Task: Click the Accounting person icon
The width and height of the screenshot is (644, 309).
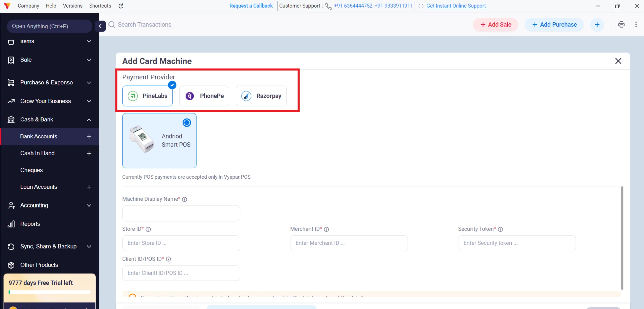Action: [12, 205]
